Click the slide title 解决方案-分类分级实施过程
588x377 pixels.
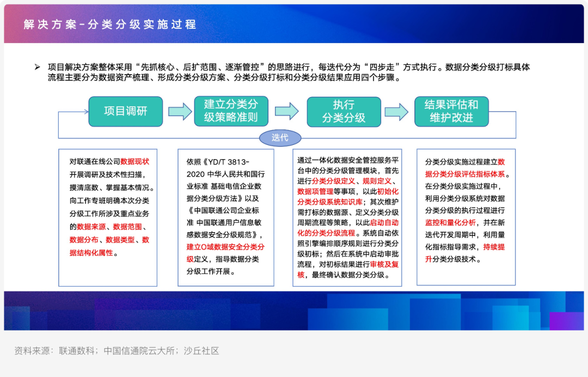coord(110,25)
